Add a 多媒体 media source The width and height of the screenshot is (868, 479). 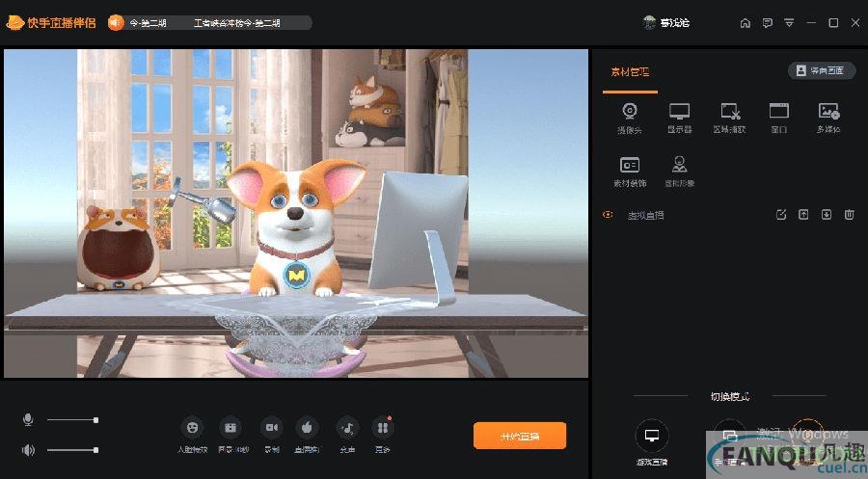828,119
